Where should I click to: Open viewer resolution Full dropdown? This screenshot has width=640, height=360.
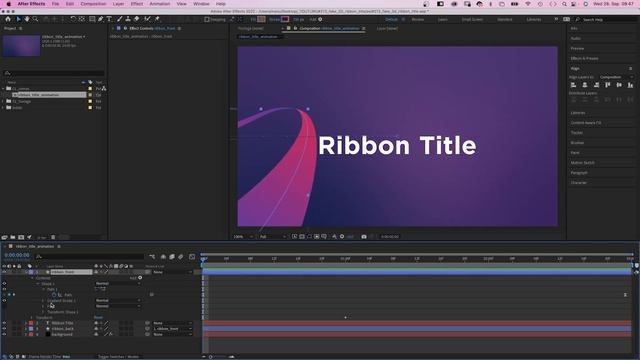tap(272, 237)
